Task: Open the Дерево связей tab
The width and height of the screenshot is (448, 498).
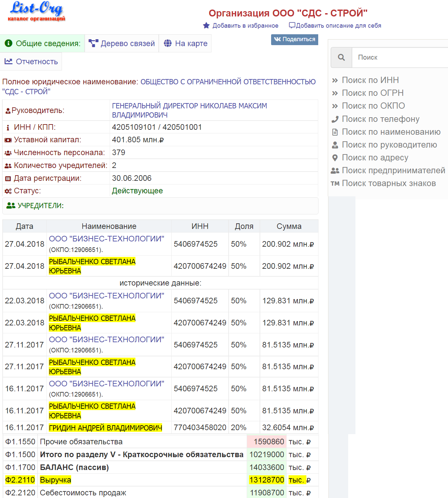Action: click(x=122, y=43)
